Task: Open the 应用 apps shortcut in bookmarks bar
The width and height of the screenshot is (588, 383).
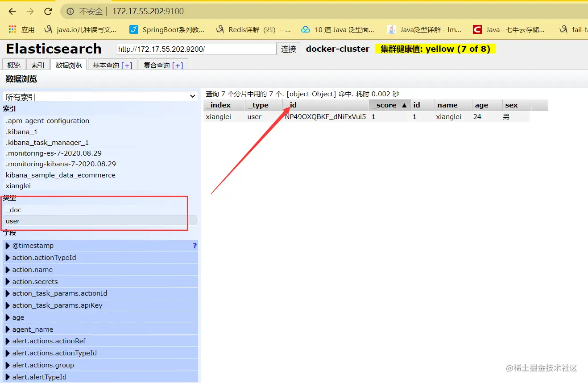Action: pos(21,29)
